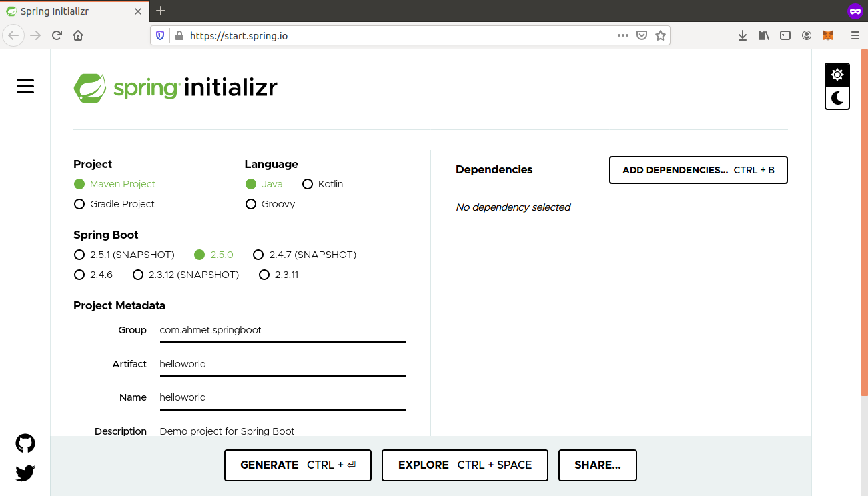Open the GitHub icon link
This screenshot has height=496, width=868.
tap(25, 443)
